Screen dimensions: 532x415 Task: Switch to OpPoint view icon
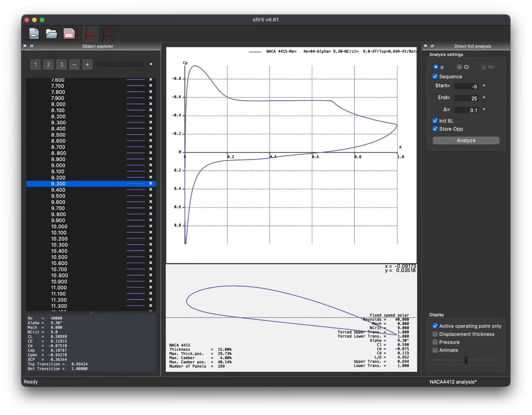[x=90, y=34]
